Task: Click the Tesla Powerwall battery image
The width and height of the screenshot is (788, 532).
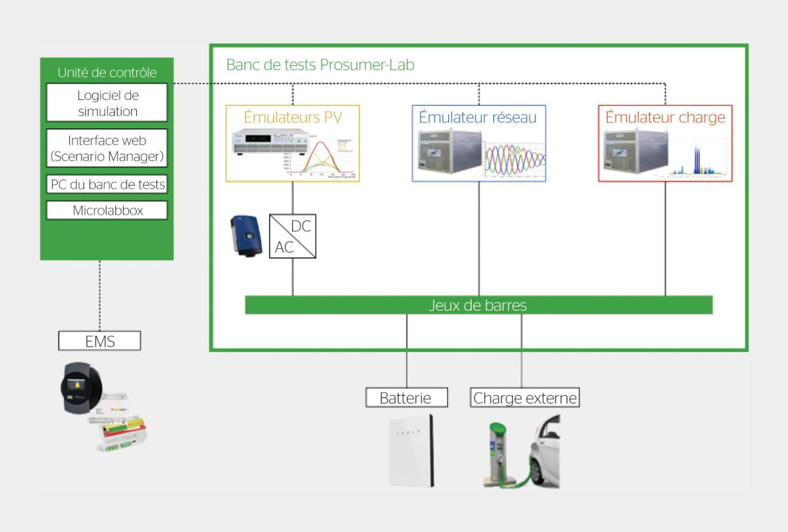Action: (x=411, y=450)
